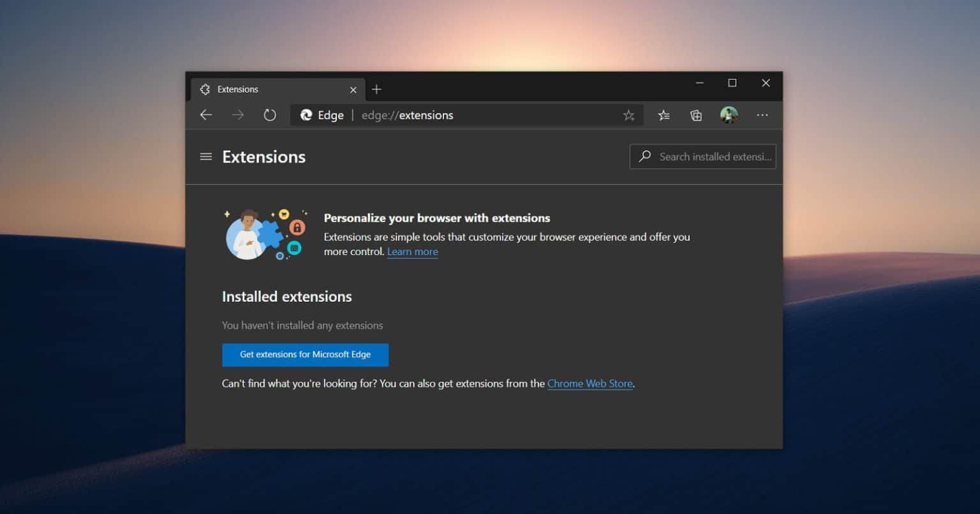
Task: Maximize the Edge window
Action: coord(732,83)
